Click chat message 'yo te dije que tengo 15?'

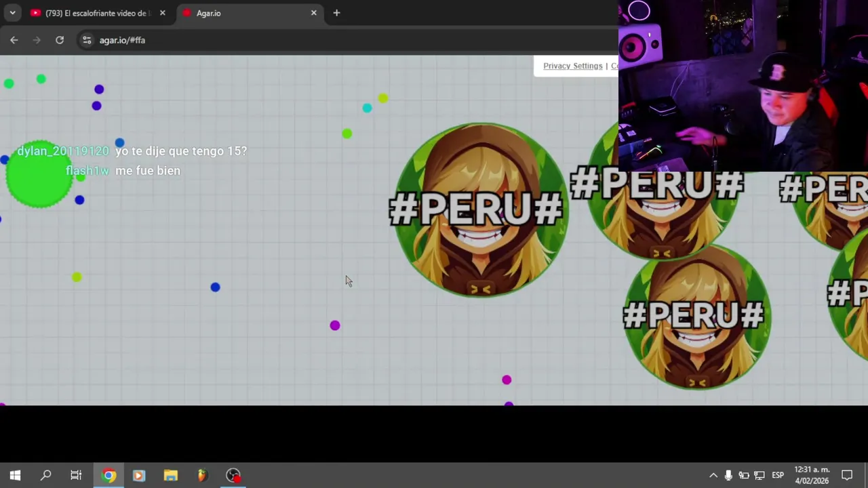coord(181,151)
